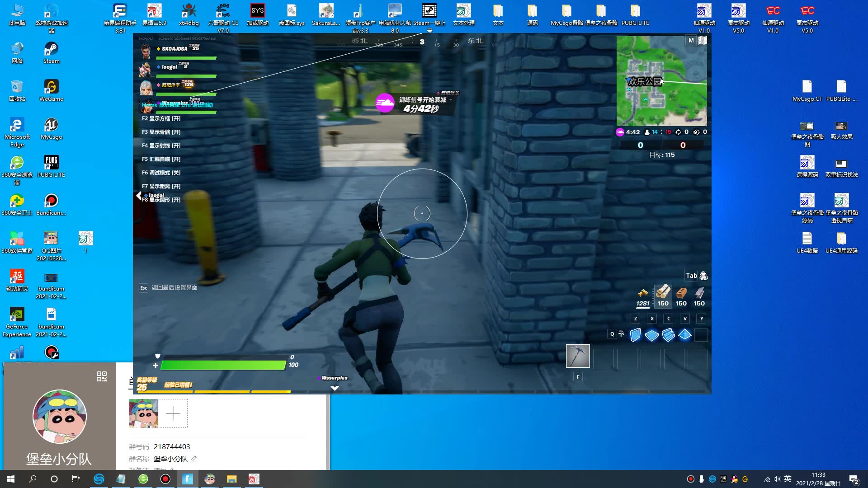Select the pickaxe in the hotbar slot
868x488 pixels.
[578, 357]
